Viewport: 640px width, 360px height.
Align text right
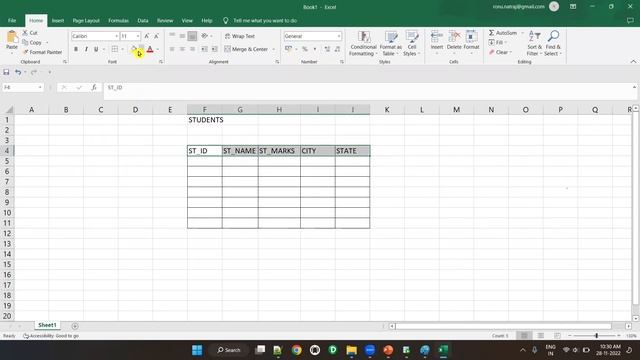pos(192,49)
